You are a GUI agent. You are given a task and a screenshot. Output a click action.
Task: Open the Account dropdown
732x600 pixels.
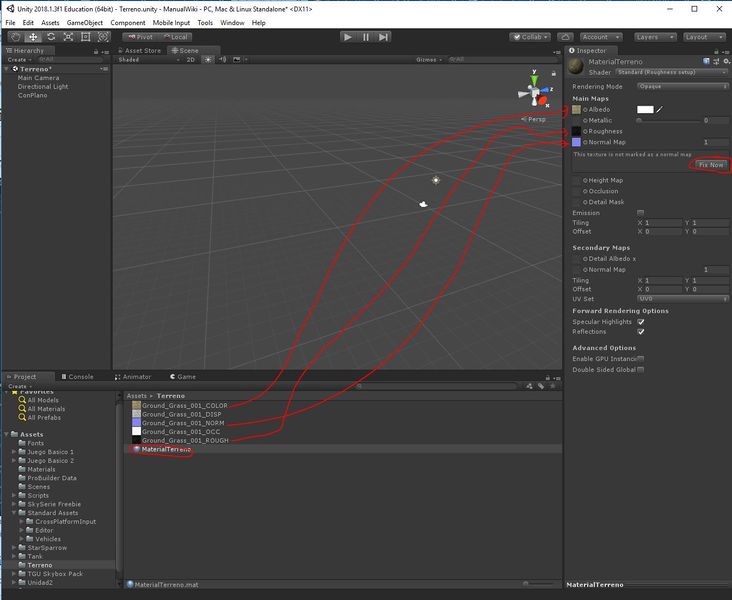[601, 37]
